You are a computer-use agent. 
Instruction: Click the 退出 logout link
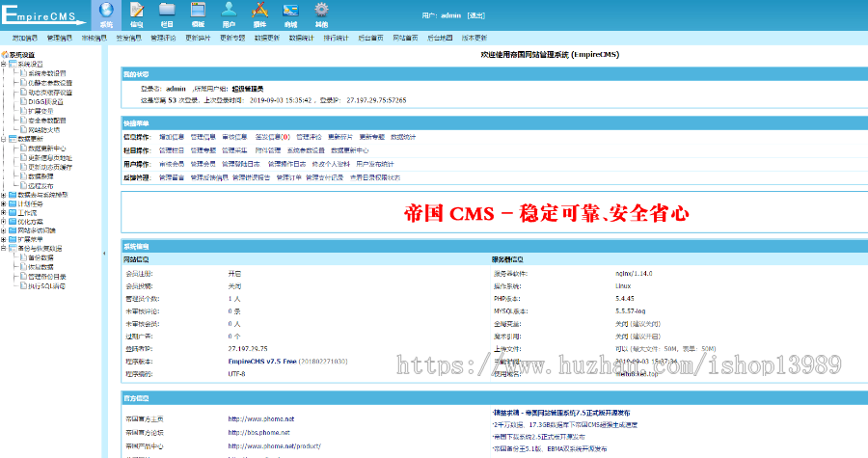(476, 15)
